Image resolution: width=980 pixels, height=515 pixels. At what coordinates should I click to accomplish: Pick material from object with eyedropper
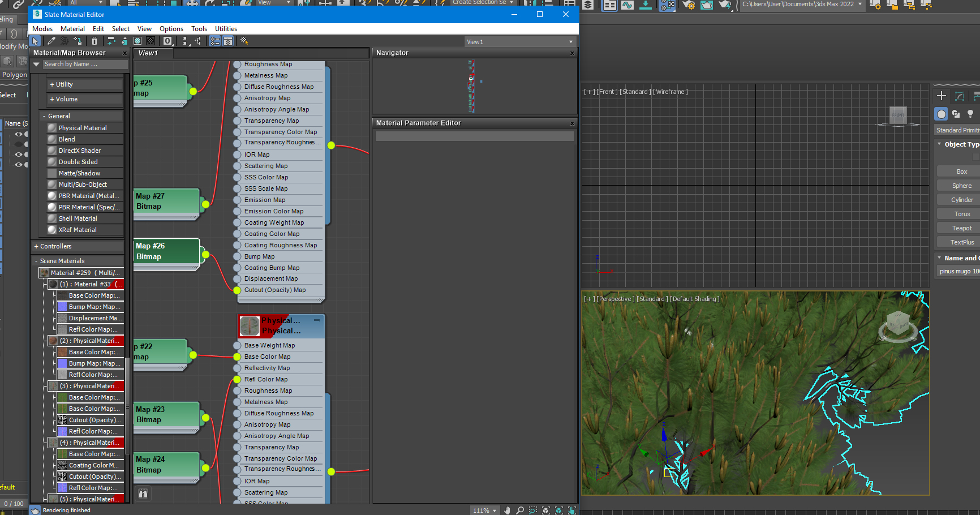51,41
